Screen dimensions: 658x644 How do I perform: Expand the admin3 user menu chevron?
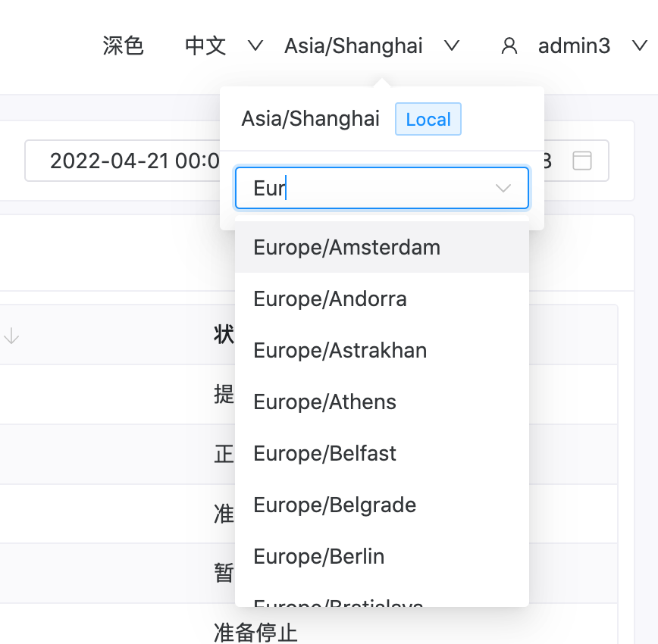(x=638, y=46)
